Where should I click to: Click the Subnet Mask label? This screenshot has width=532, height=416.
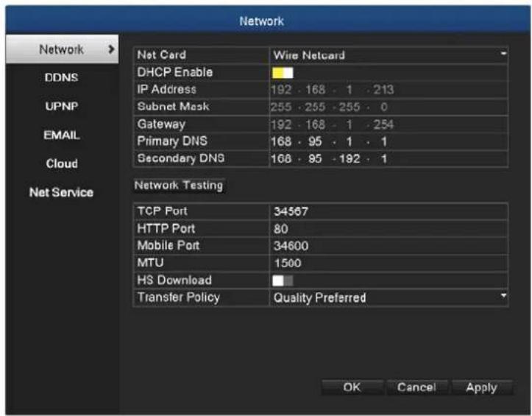(x=173, y=107)
